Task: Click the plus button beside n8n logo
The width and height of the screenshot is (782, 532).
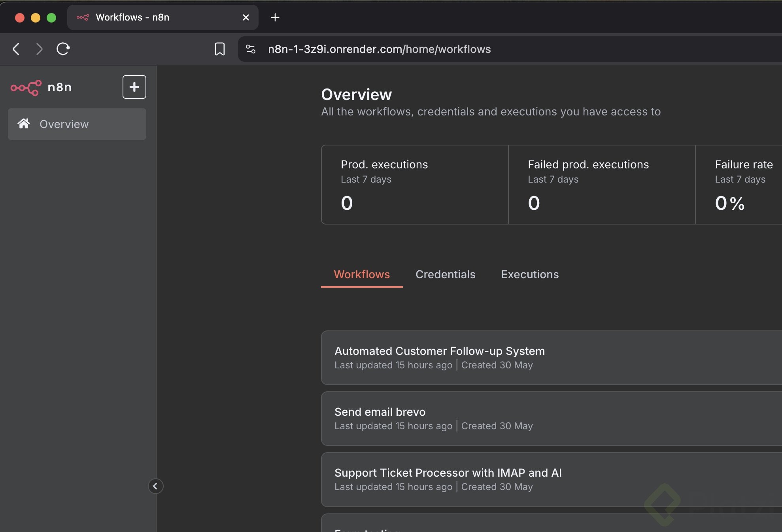Action: [x=134, y=87]
